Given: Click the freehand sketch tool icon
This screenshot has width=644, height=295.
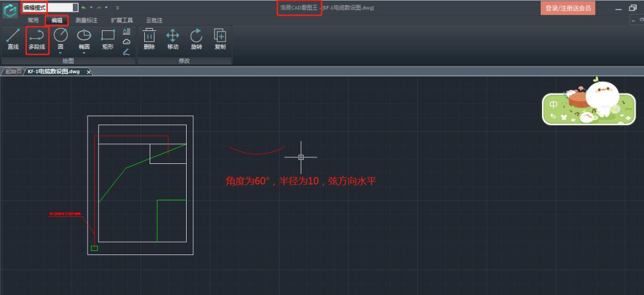Looking at the screenshot, I should (126, 52).
